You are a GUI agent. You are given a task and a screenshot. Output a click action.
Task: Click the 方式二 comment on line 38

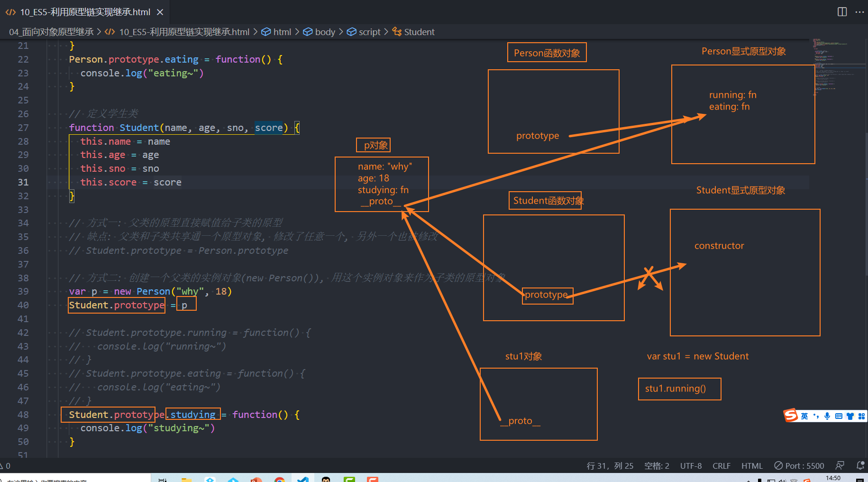coord(287,278)
